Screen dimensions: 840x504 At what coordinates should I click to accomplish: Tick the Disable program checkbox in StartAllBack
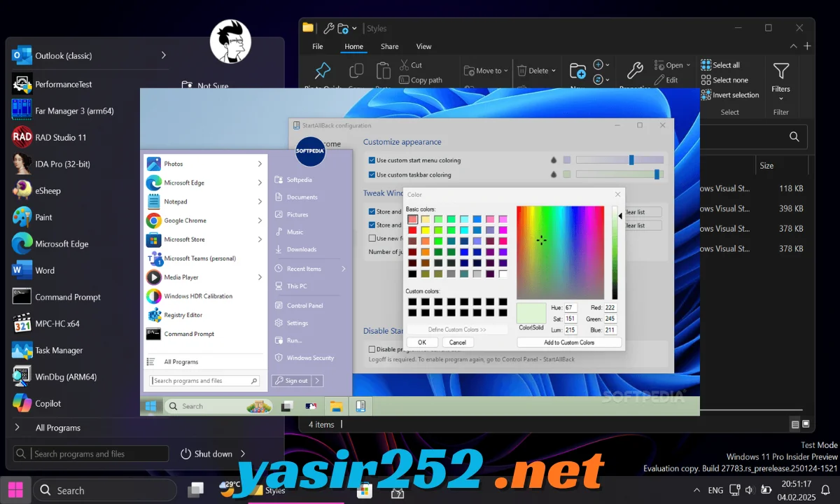[372, 349]
